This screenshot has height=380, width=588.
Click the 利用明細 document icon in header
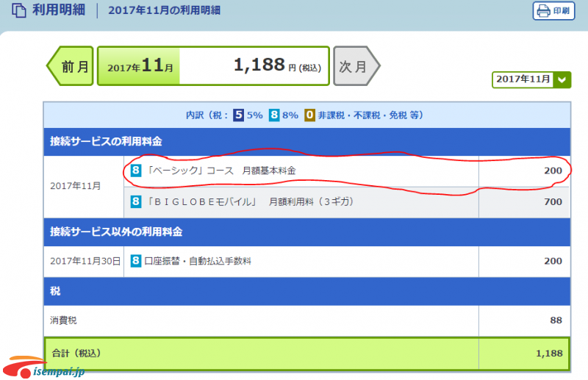19,10
